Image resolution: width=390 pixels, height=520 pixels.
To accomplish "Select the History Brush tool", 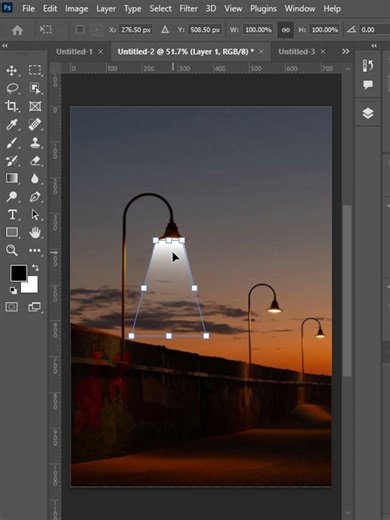I will click(x=12, y=161).
